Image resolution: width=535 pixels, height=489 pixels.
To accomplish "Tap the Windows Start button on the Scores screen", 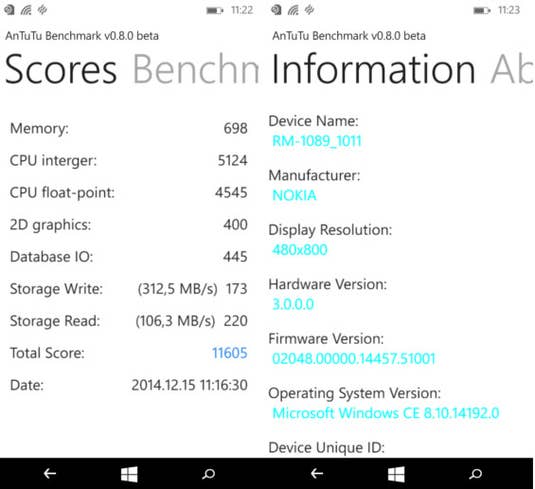I will 129,474.
